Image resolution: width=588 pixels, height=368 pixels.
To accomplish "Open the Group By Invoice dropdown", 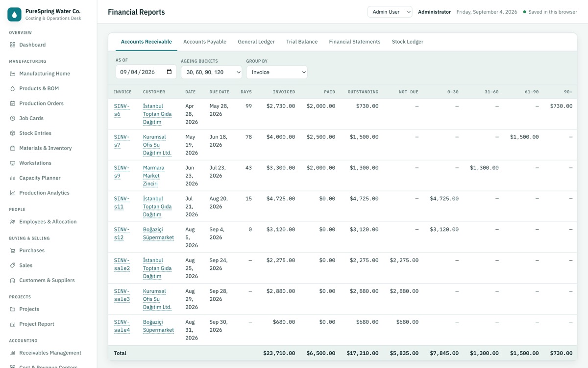I will point(277,72).
